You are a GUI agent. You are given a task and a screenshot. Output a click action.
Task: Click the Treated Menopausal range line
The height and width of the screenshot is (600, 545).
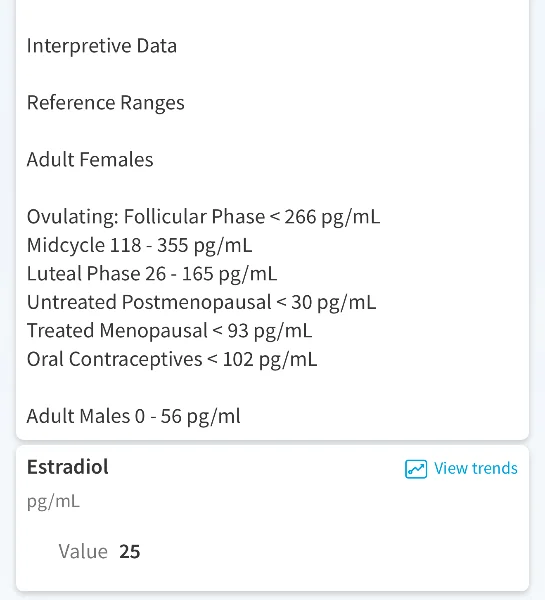(x=169, y=331)
